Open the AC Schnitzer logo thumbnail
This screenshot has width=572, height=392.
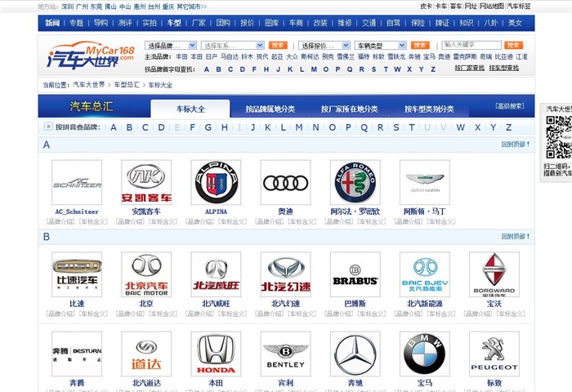click(x=77, y=182)
